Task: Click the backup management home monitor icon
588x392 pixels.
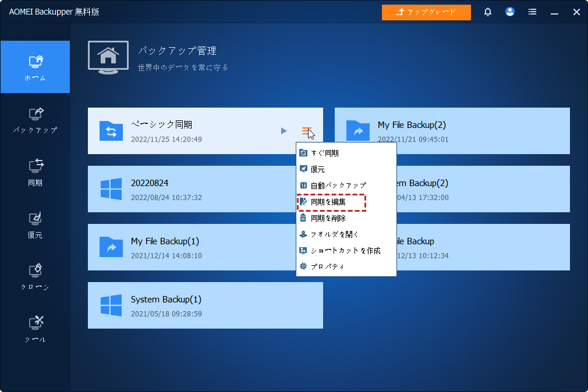Action: click(x=108, y=58)
